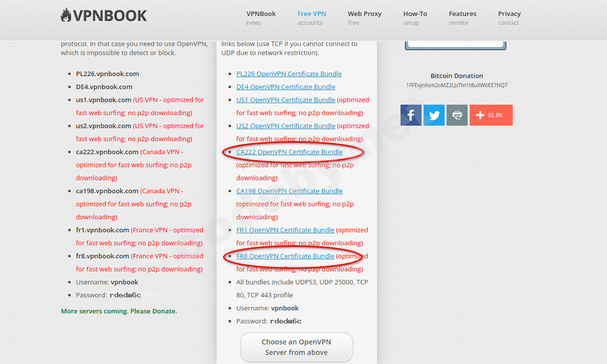
Task: Download the FR1 OpenVPN Certificate Bundle
Action: tap(285, 230)
